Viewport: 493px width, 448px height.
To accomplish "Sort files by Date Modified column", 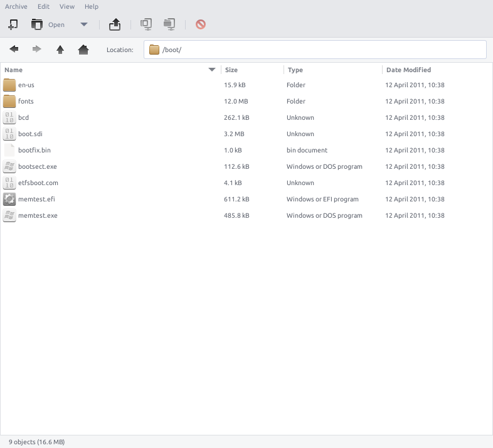I will coord(433,70).
